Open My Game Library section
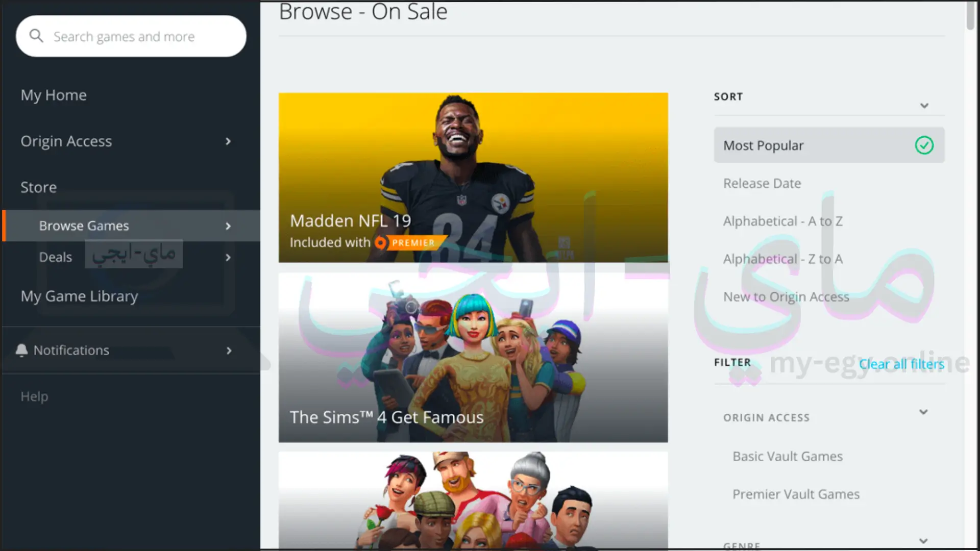 tap(79, 296)
